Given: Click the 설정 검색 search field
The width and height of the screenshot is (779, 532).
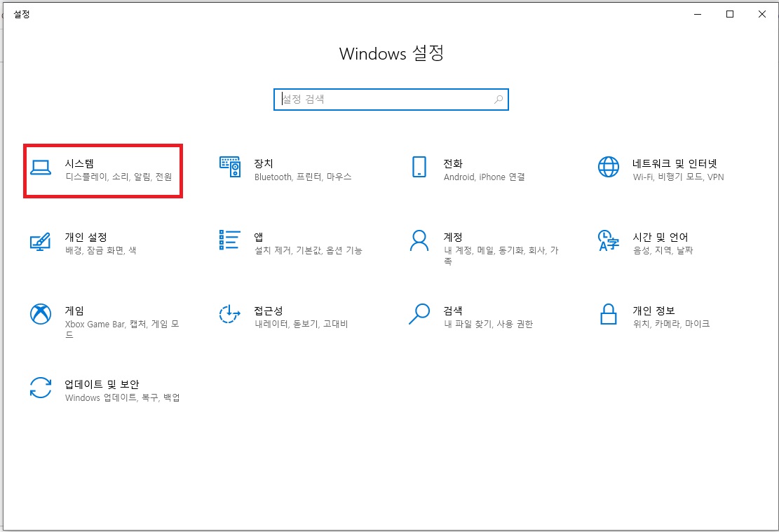Looking at the screenshot, I should click(x=391, y=100).
